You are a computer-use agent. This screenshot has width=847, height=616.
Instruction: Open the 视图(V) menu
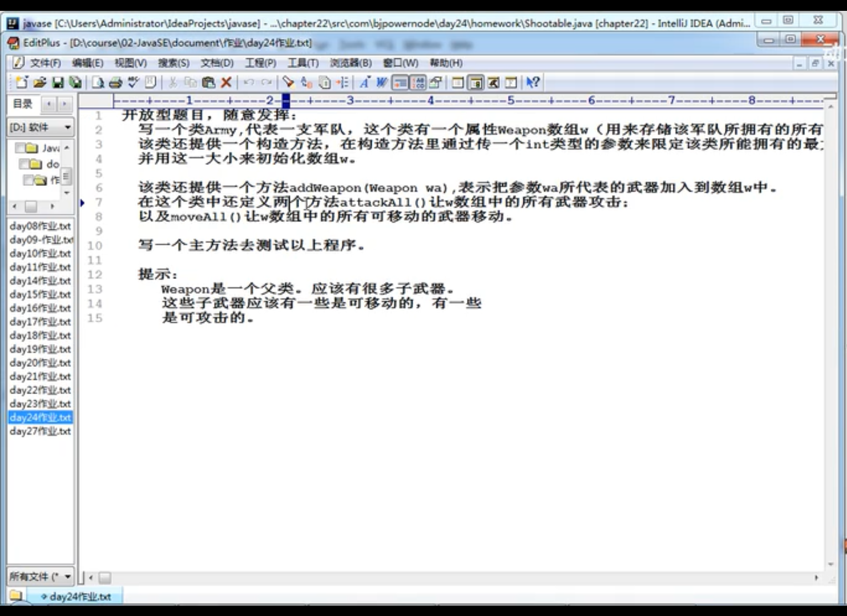click(130, 63)
